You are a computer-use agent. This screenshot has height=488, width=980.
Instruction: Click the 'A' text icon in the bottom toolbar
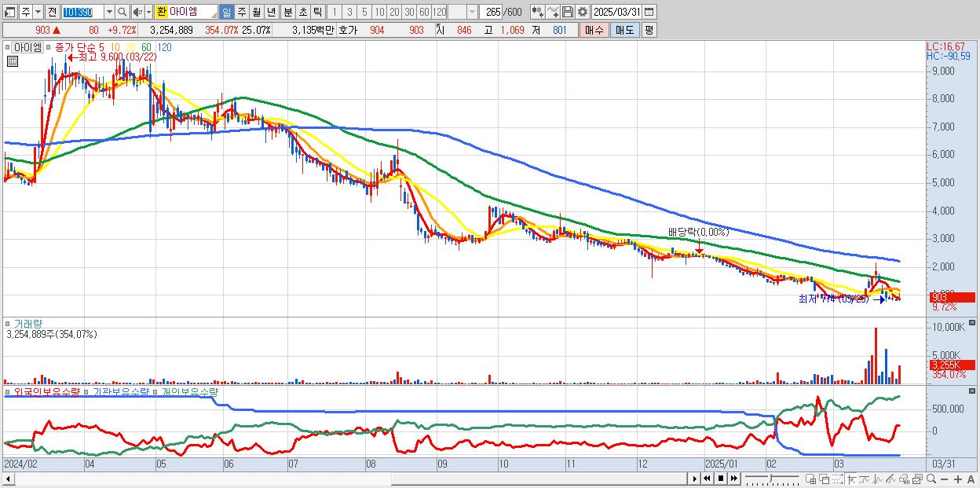point(971,479)
